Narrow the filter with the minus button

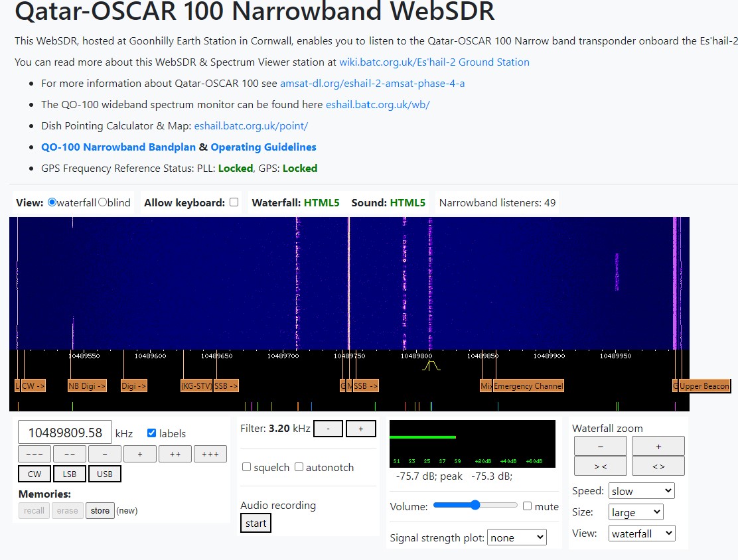[x=328, y=429]
